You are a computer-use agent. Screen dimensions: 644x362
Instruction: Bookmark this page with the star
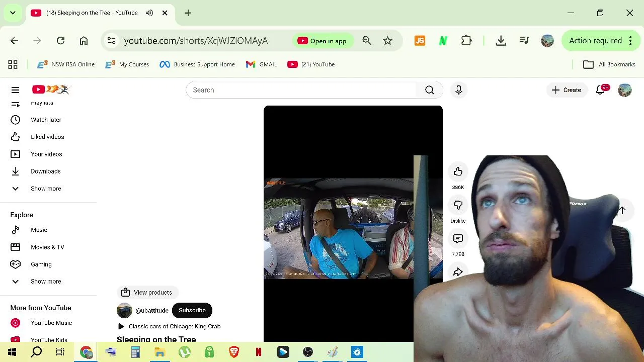coord(387,41)
